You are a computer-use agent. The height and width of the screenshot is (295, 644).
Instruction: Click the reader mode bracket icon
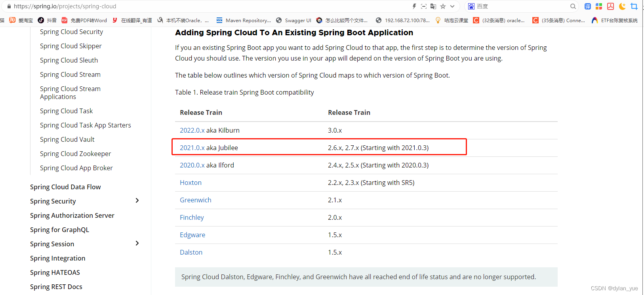(424, 6)
